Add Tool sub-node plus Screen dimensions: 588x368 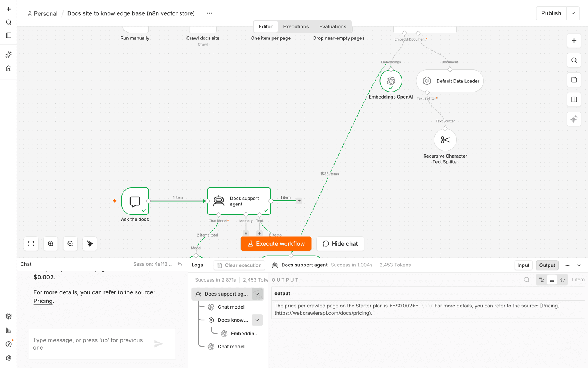[259, 233]
